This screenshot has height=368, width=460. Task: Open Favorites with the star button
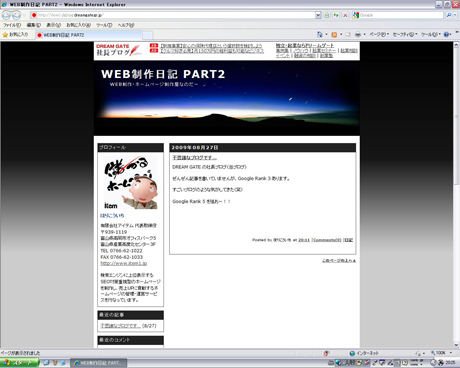[15, 34]
